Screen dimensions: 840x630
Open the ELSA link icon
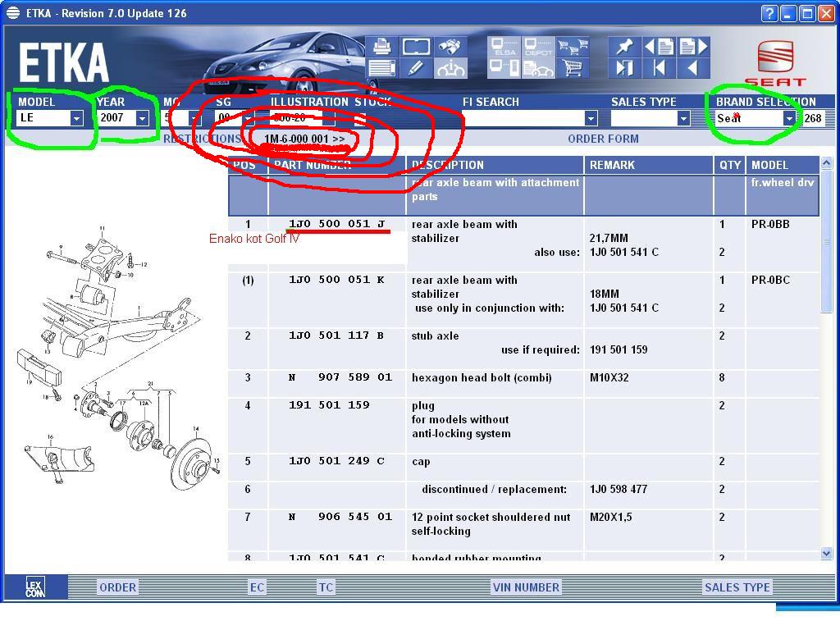(504, 47)
